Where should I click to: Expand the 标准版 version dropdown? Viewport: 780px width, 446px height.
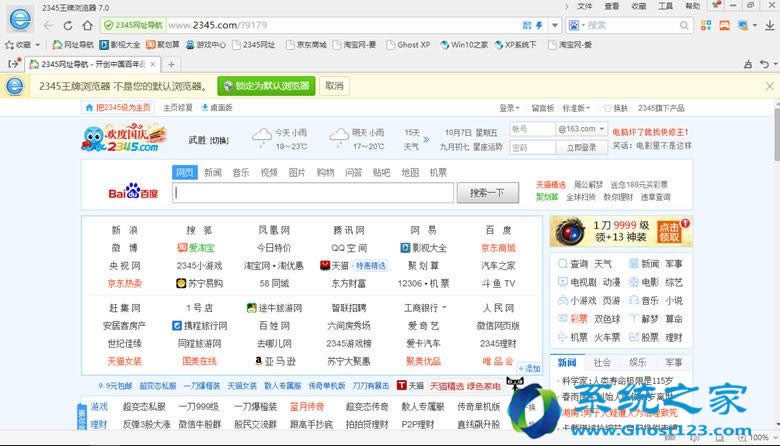tap(576, 107)
